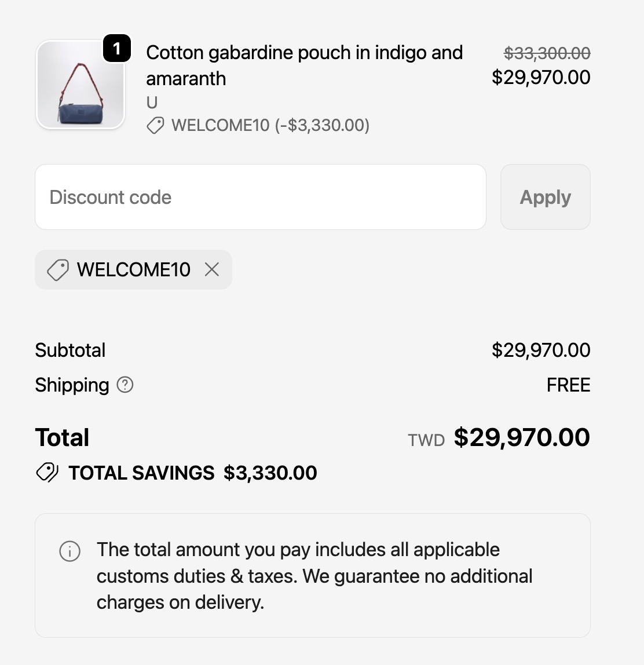Click the tag icon in WELCOME10 chip

click(58, 270)
